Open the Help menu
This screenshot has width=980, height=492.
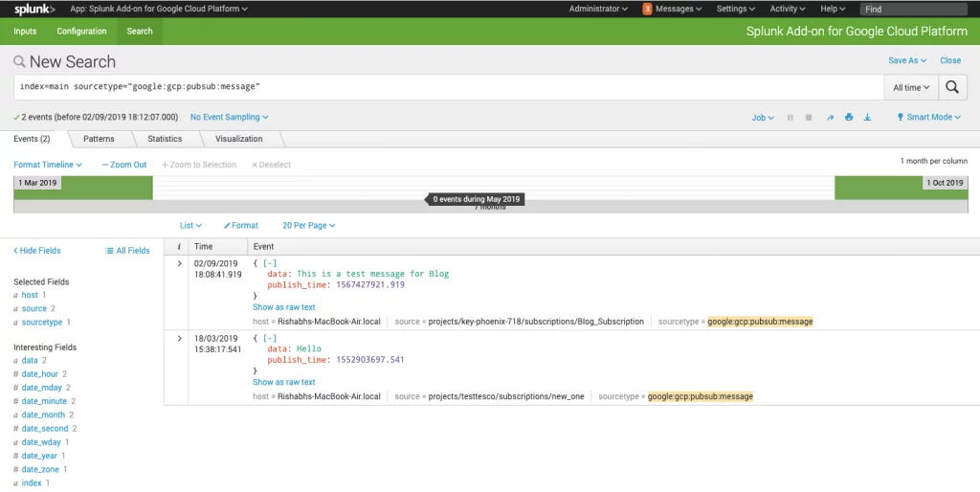tap(833, 9)
